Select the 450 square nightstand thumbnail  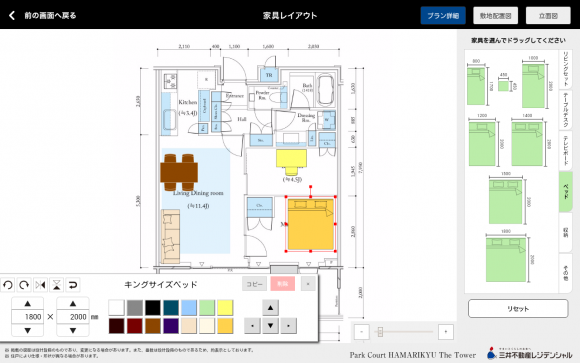click(503, 86)
